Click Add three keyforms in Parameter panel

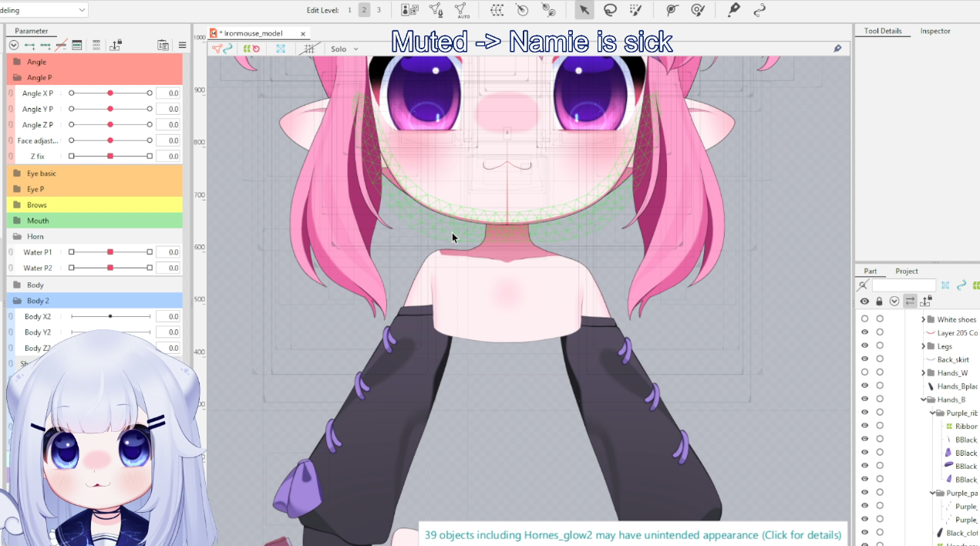click(45, 45)
